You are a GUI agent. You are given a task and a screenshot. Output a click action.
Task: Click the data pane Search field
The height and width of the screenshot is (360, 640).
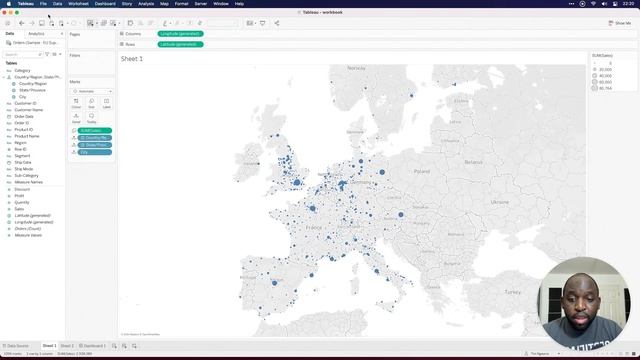22,54
